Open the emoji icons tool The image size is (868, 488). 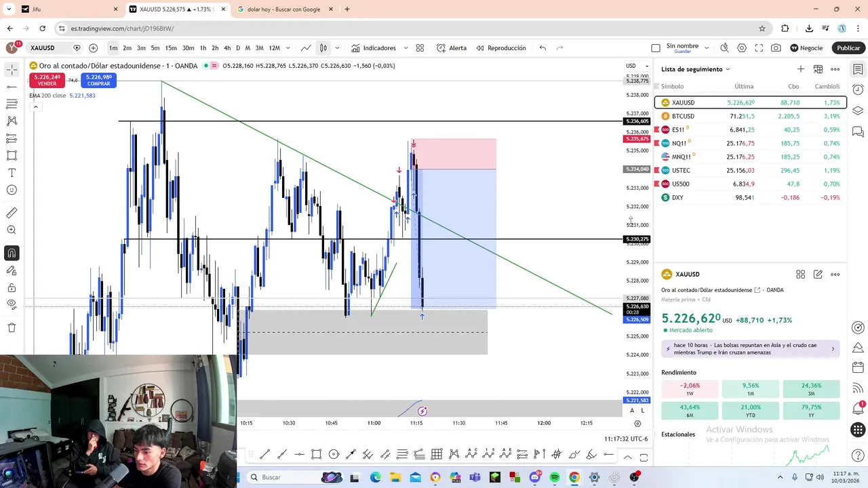point(12,190)
